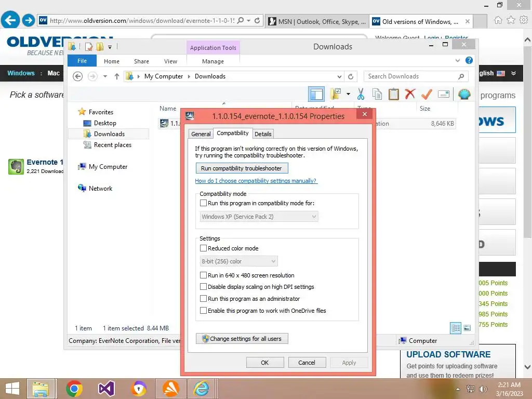Check Run in 640 x 480 screen resolution
The height and width of the screenshot is (399, 532).
[203, 275]
